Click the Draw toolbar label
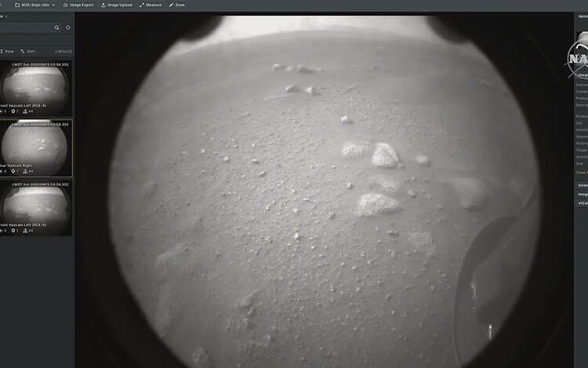 point(180,5)
